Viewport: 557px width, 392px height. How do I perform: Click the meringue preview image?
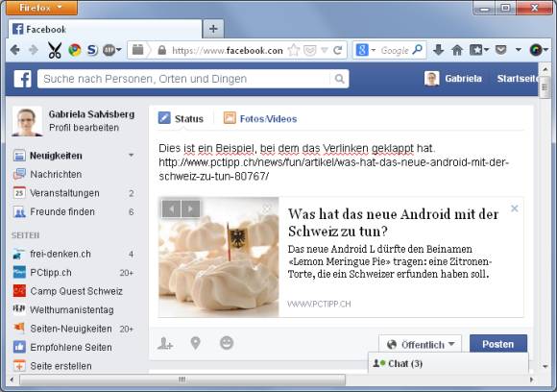[x=219, y=257]
